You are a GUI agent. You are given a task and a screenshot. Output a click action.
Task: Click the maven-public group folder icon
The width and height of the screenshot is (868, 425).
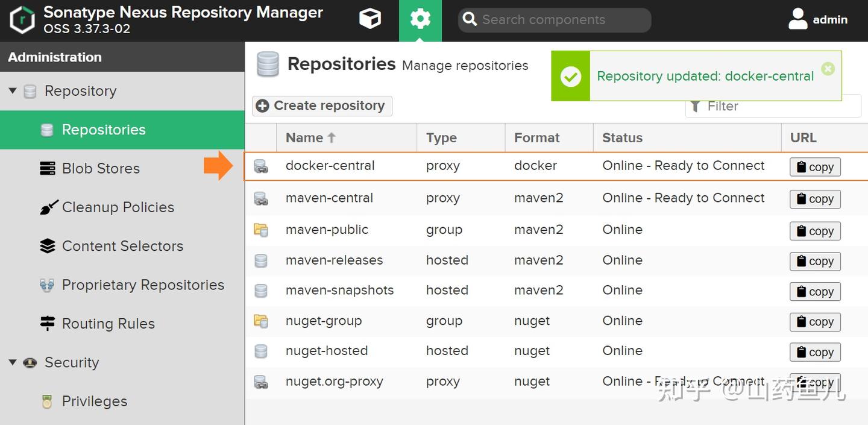pyautogui.click(x=261, y=230)
